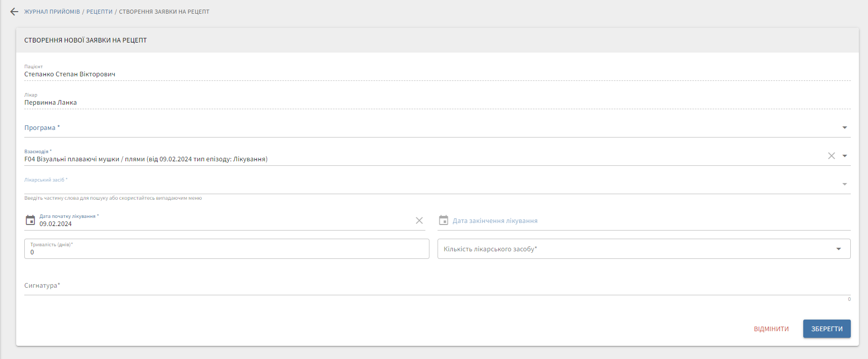
Task: Click the back arrow icon
Action: (14, 12)
